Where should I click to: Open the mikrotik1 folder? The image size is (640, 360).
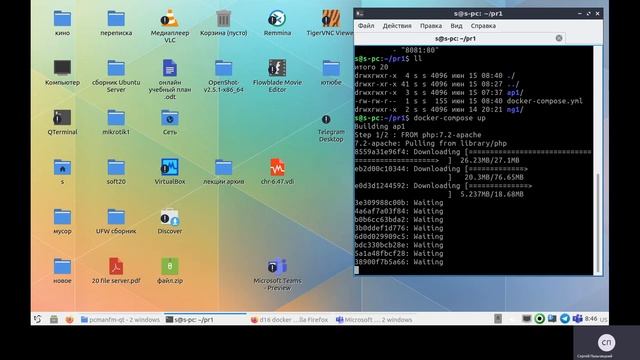pos(116,118)
